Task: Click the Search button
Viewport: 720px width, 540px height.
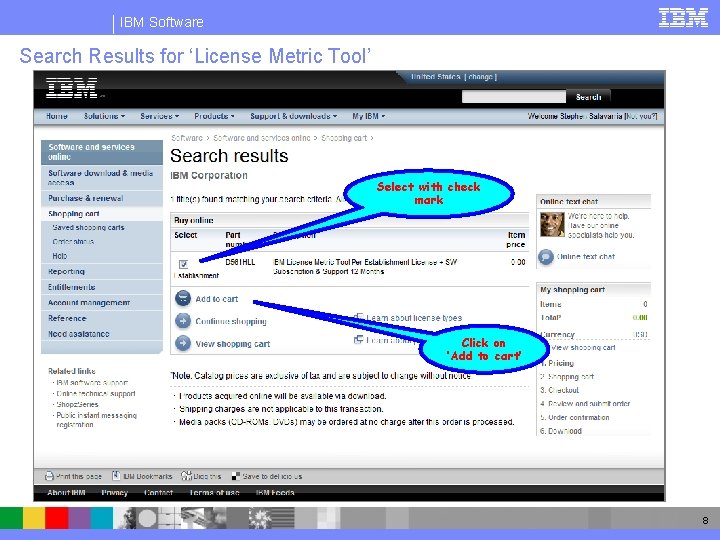Action: [588, 97]
